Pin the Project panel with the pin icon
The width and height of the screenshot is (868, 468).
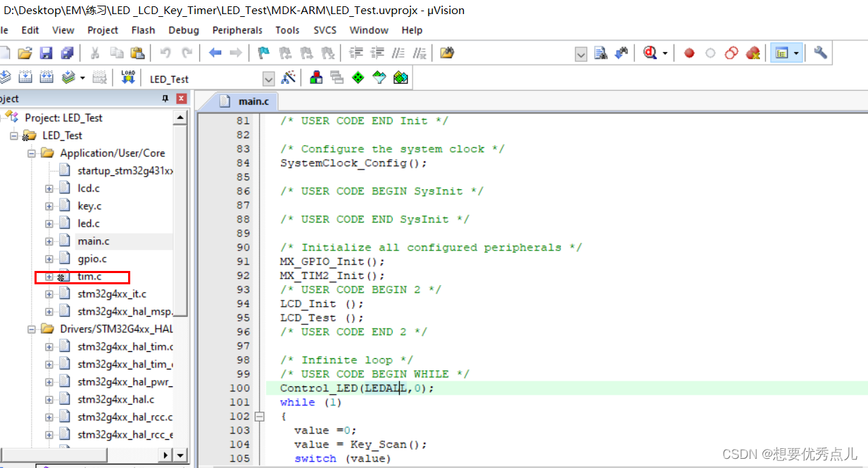[x=166, y=99]
